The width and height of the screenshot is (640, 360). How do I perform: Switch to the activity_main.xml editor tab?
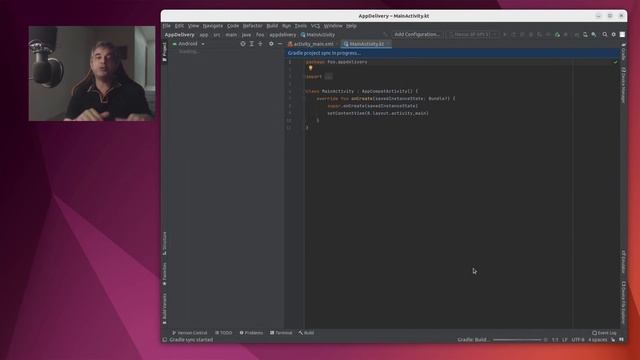pos(311,44)
